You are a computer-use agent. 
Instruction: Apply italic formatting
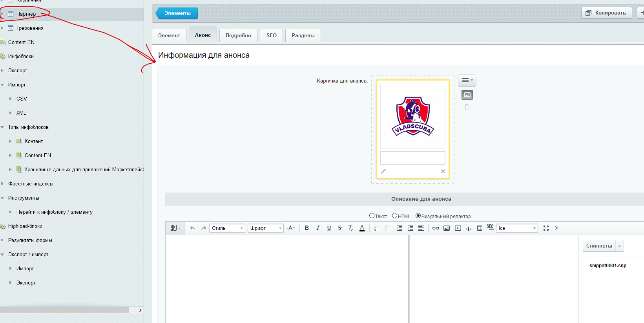(x=318, y=228)
